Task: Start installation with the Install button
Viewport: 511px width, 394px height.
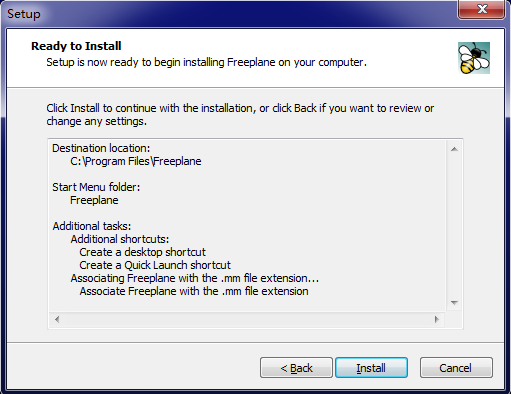Action: tap(371, 368)
